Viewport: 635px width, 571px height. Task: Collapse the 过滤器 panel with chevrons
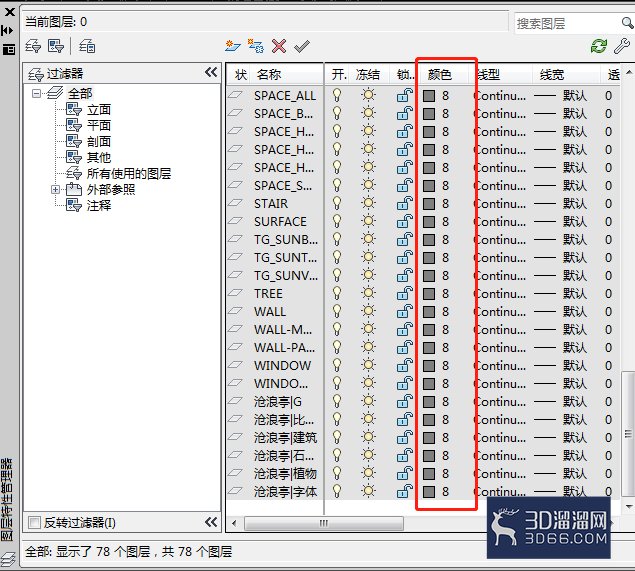click(211, 73)
